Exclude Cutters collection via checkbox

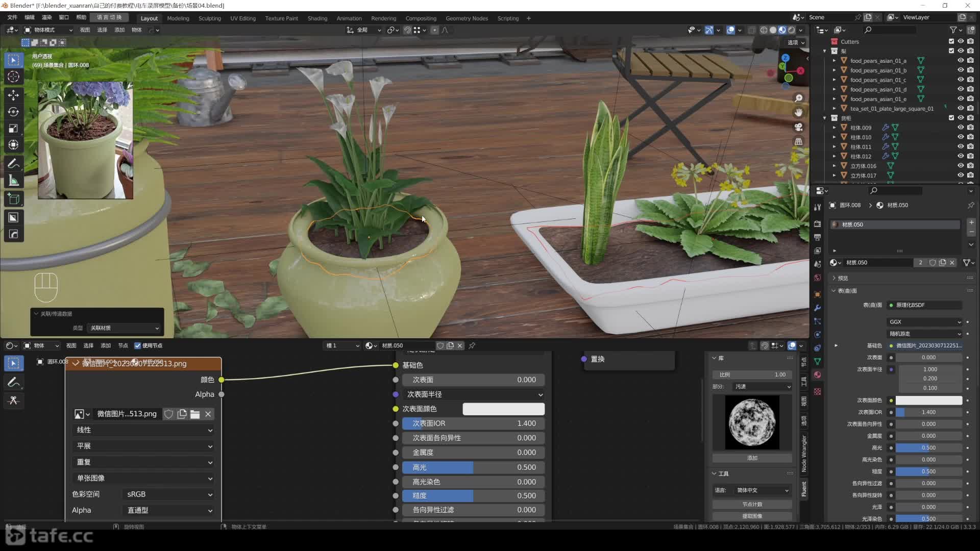(x=951, y=42)
